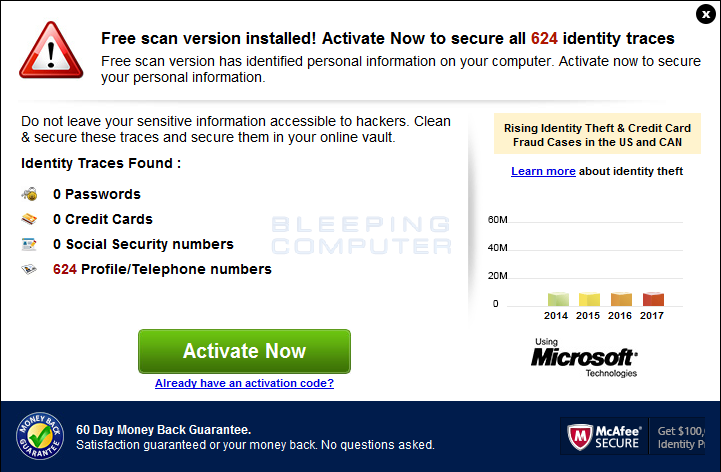Click the Credit Cards icon

pyautogui.click(x=29, y=219)
